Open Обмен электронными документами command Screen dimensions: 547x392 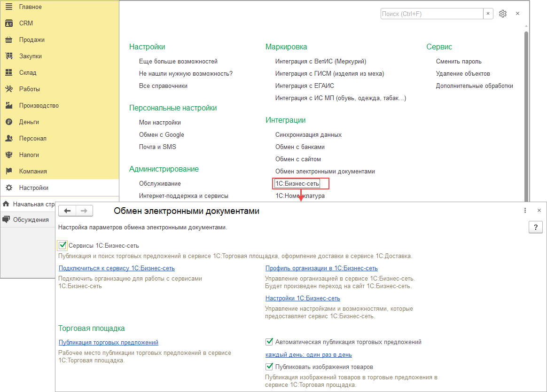point(325,172)
